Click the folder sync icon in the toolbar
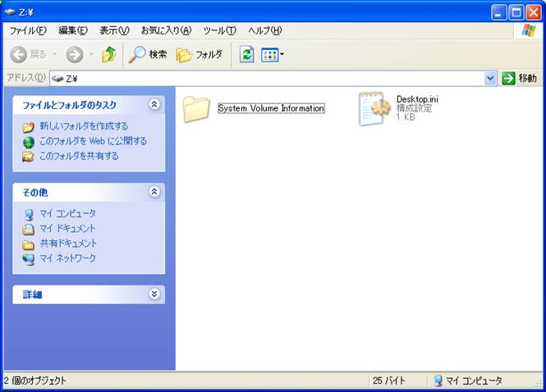 point(246,55)
